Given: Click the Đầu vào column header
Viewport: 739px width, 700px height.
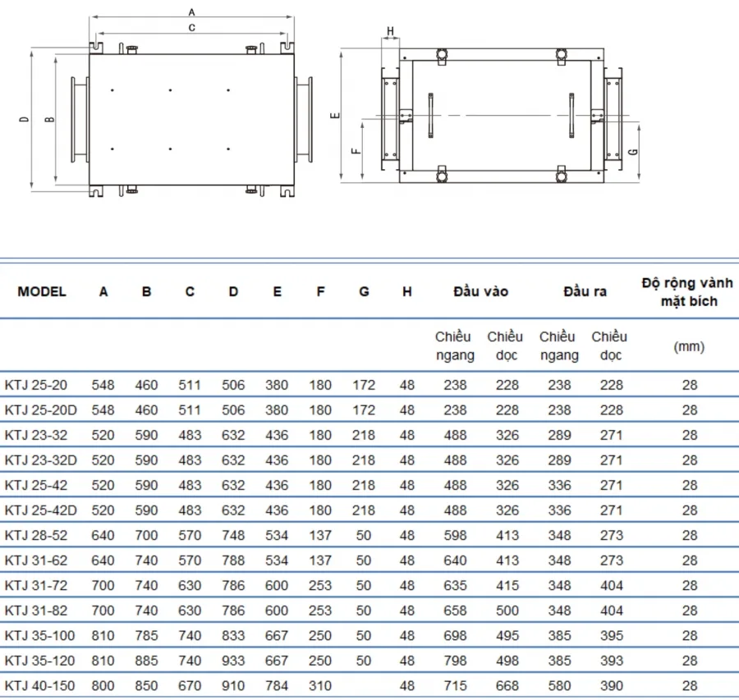Looking at the screenshot, I should 480,291.
